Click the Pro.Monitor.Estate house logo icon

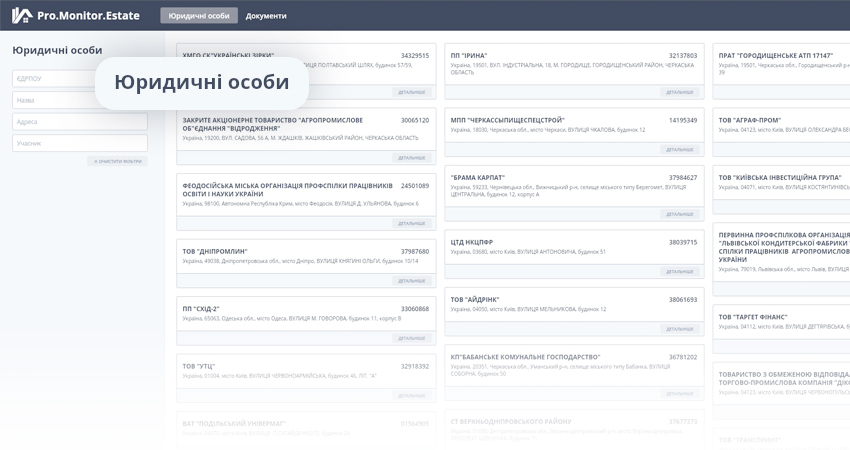click(x=21, y=15)
